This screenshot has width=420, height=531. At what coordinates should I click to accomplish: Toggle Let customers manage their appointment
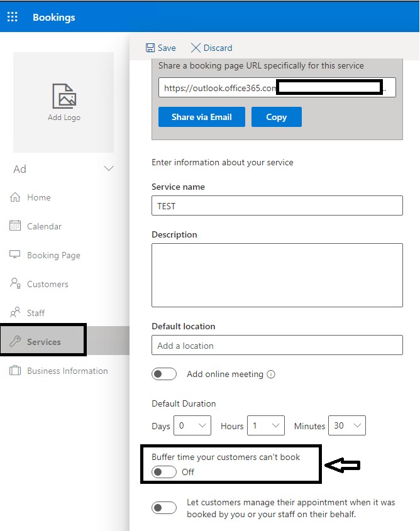(164, 508)
